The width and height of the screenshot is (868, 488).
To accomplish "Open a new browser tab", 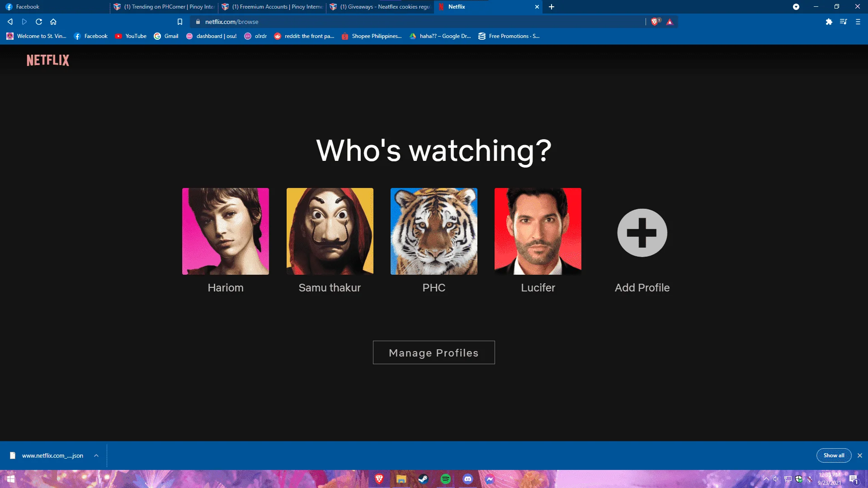I will click(552, 7).
